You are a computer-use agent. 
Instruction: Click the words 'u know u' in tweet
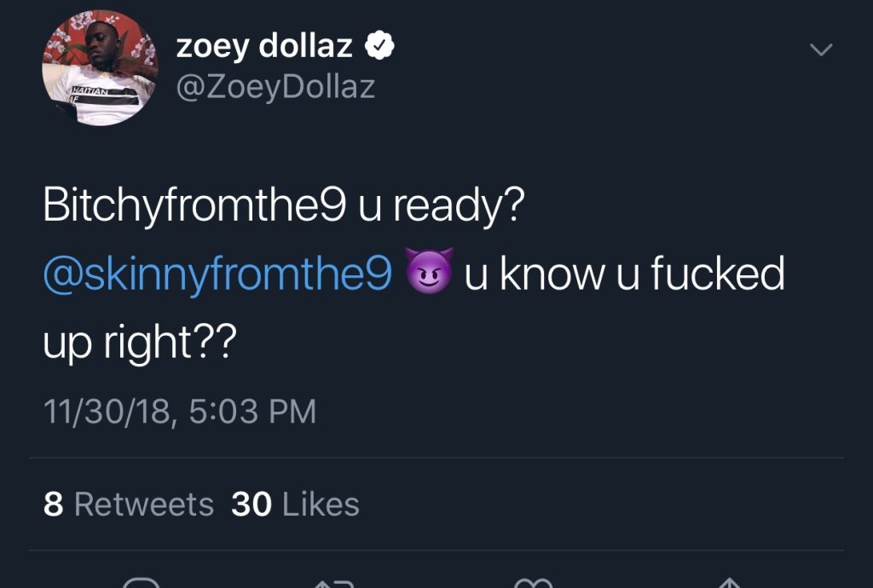point(552,274)
